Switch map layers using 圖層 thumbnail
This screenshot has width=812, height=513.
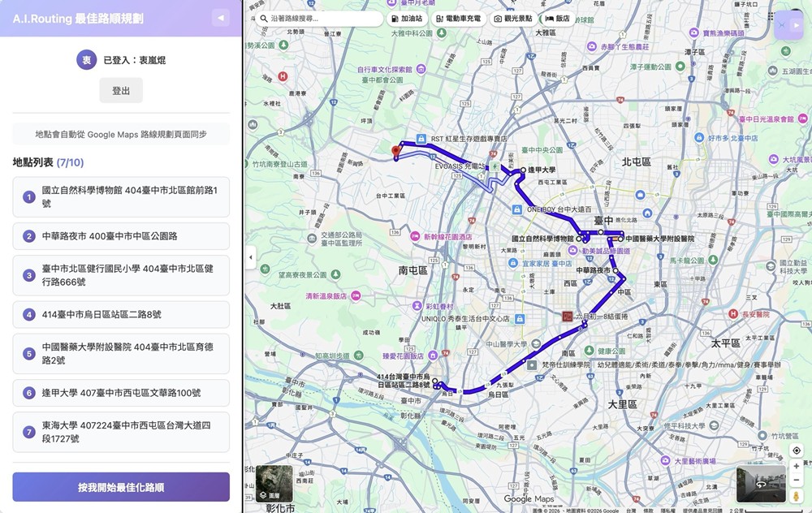274,484
